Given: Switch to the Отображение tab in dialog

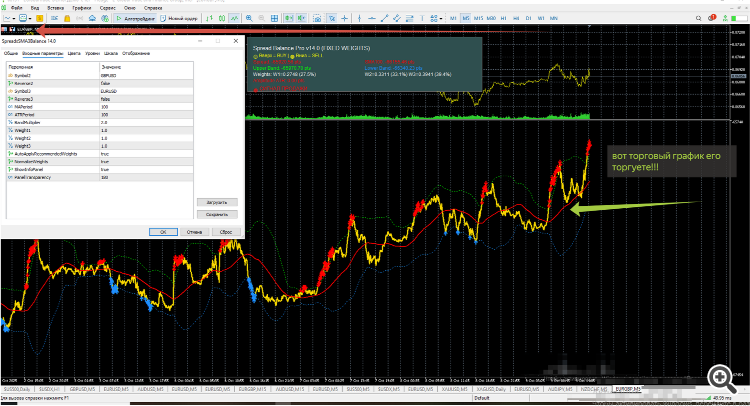Looking at the screenshot, I should coord(136,54).
